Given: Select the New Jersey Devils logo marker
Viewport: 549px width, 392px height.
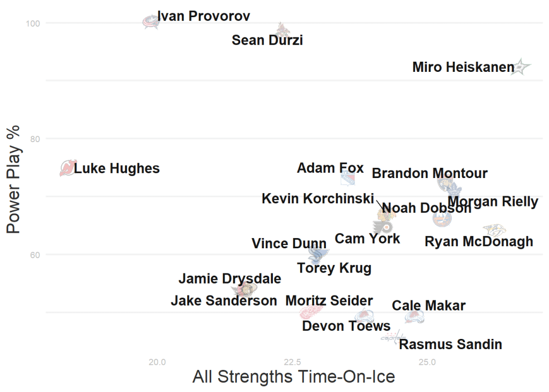Looking at the screenshot, I should tap(68, 168).
